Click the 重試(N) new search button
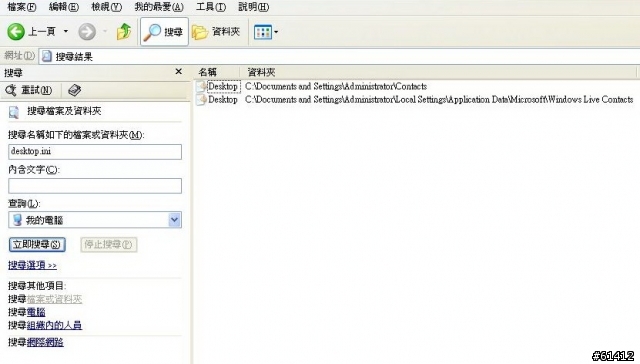This screenshot has width=640, height=364. (x=29, y=90)
